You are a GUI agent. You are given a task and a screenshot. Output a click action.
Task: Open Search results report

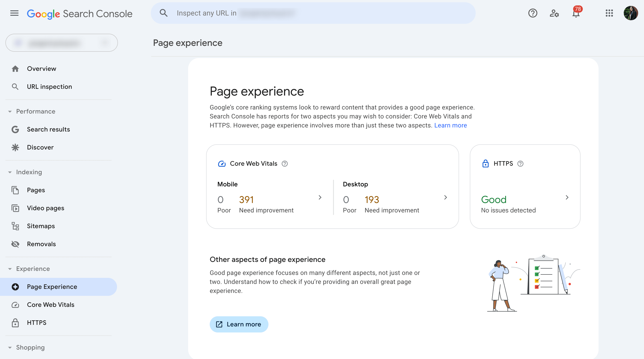click(59, 129)
